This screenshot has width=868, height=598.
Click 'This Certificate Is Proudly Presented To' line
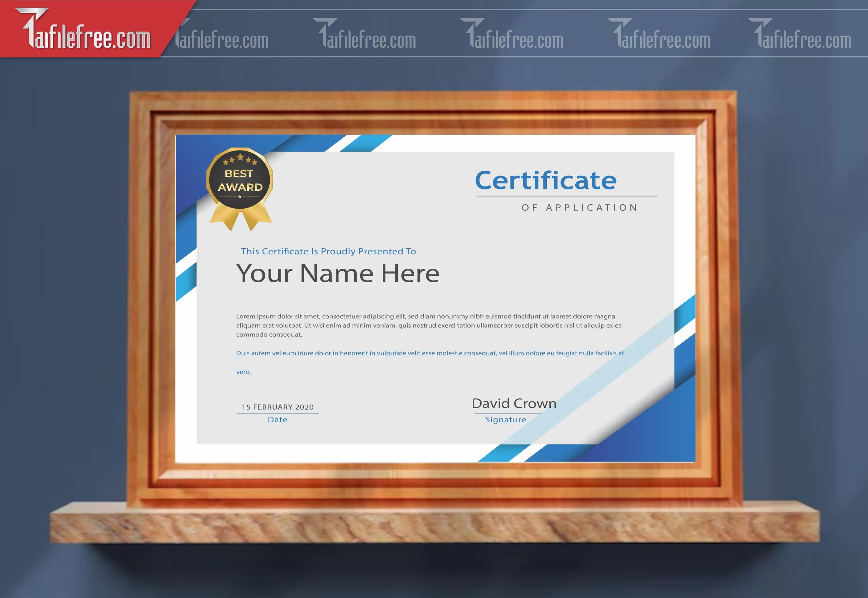328,251
